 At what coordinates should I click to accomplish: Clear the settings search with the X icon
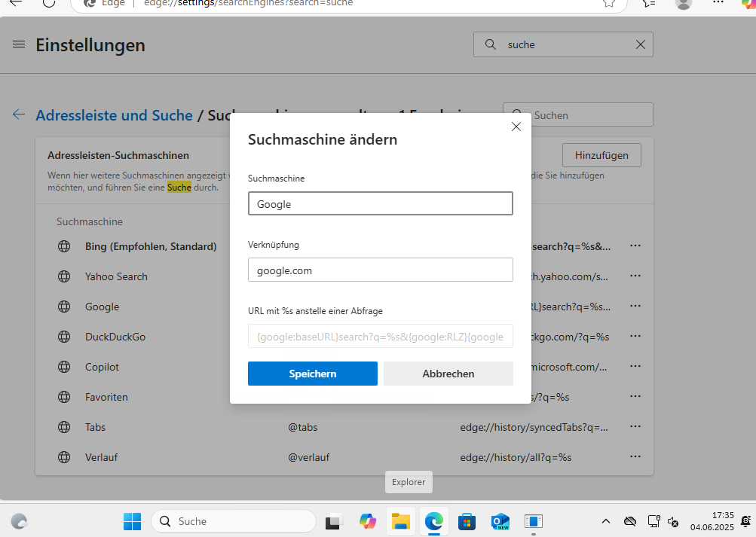640,44
